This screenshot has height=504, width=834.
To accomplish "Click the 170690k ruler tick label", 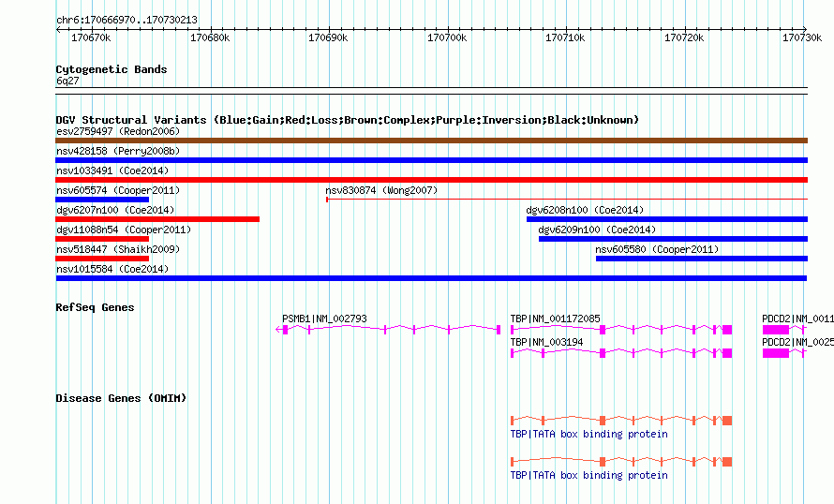I will 328,37.
